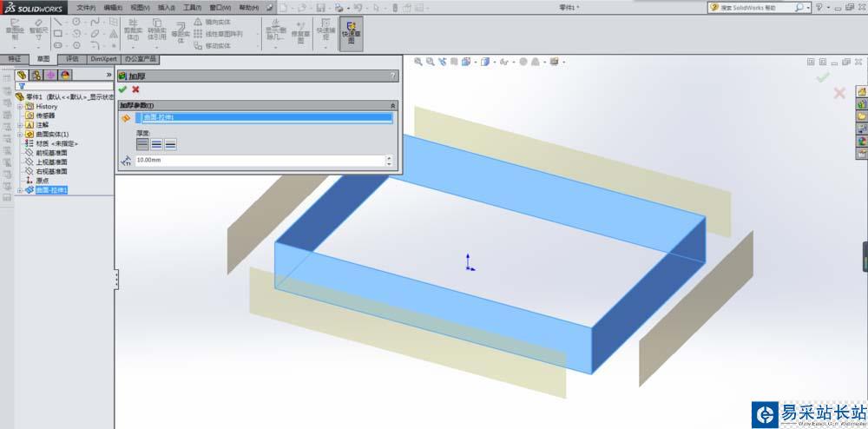Switch to 办公室产品 tab
Image resolution: width=868 pixels, height=429 pixels.
pyautogui.click(x=140, y=59)
